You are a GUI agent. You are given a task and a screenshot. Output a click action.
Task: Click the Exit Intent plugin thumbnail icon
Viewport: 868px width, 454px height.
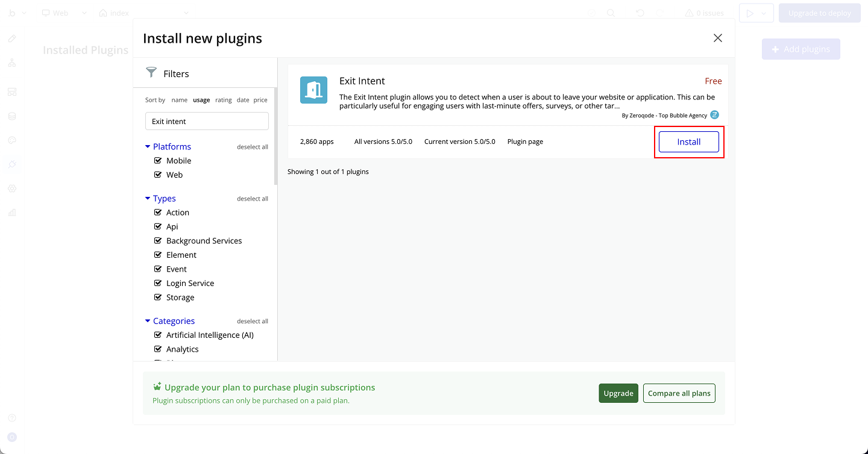(313, 90)
